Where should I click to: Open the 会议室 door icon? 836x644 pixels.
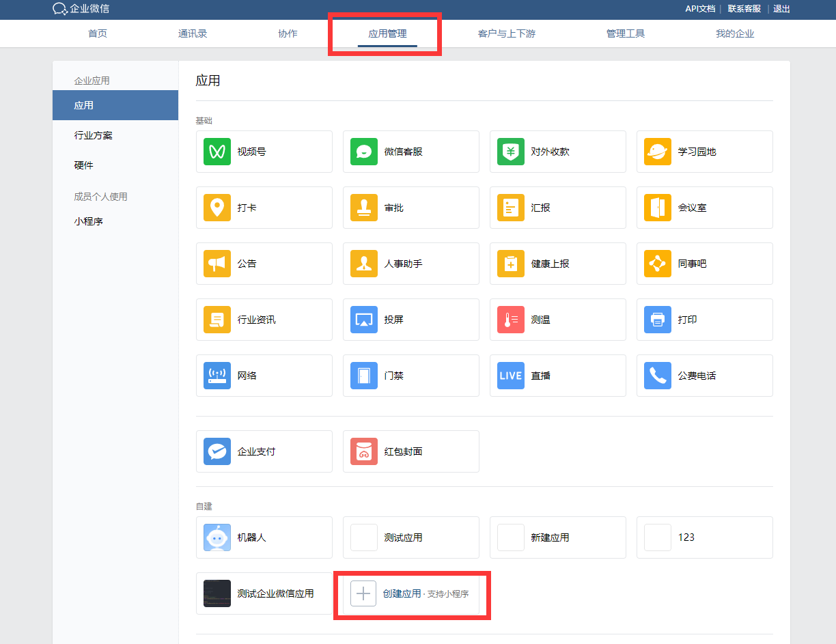coord(658,208)
